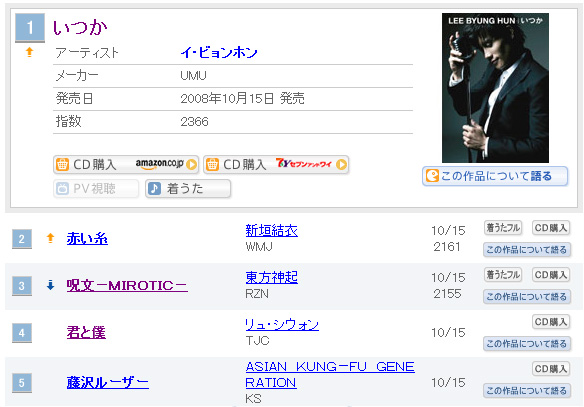584x407 pixels.
Task: Click 着うたフル button for 呪文-MIROTIC-
Action: (x=503, y=275)
